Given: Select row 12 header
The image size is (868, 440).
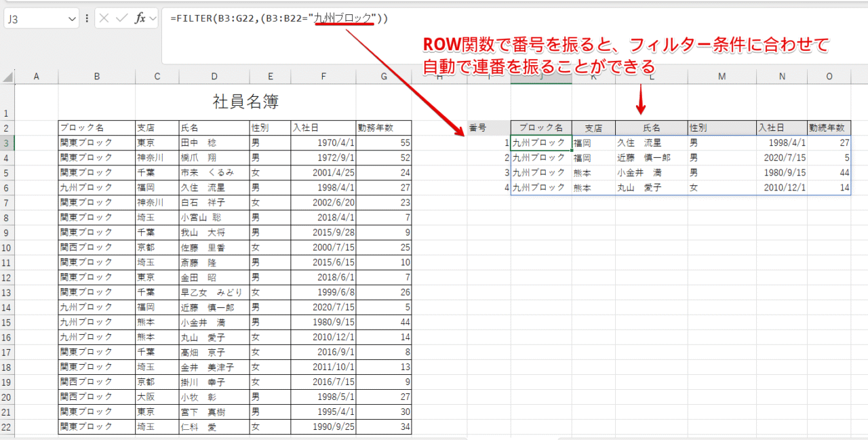Looking at the screenshot, I should (x=7, y=277).
